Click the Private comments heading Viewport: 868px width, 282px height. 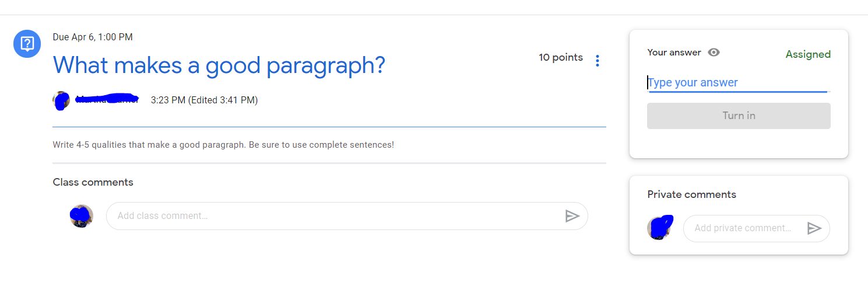[691, 194]
